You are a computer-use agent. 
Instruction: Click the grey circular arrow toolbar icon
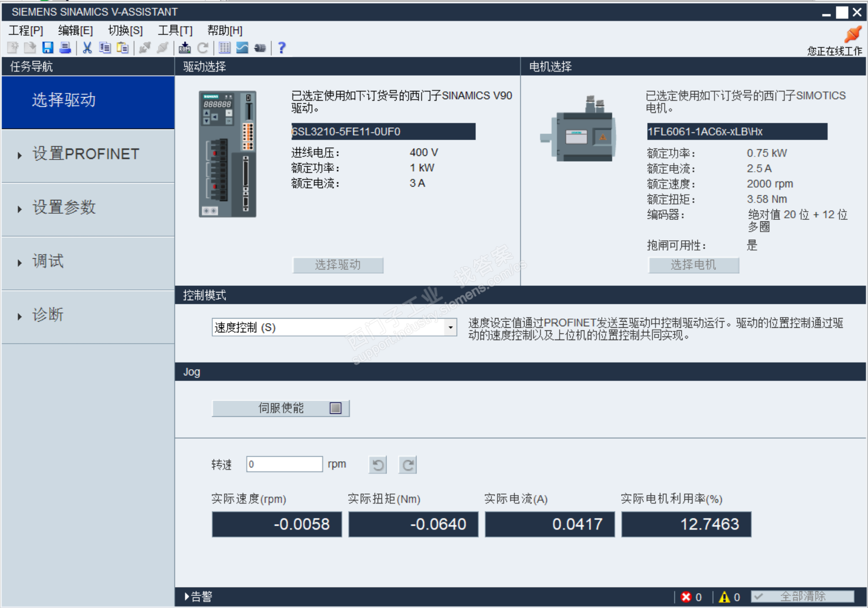point(202,48)
